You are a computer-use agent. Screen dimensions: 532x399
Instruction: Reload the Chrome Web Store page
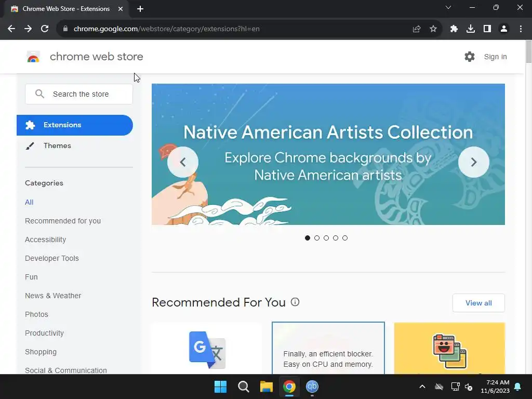45,29
